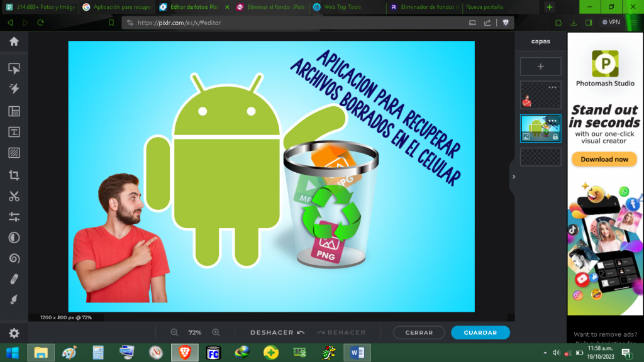Go to Pixlr home icon
This screenshot has height=362, width=644.
pos(14,41)
